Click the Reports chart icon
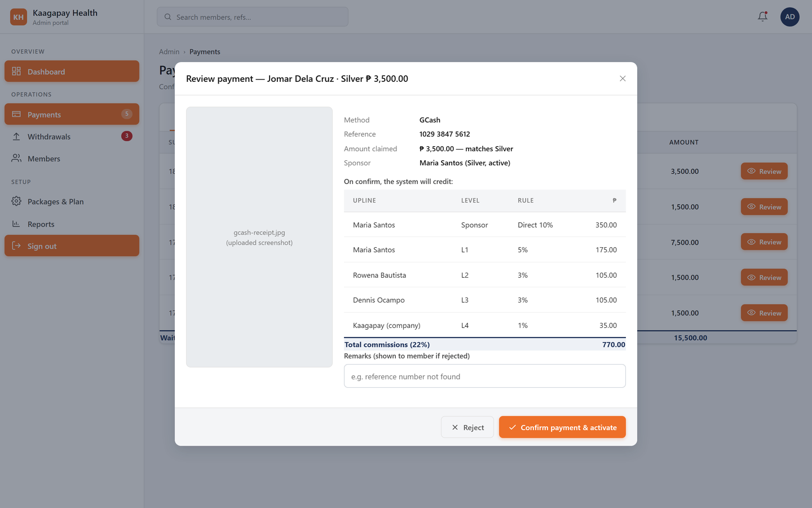812x508 pixels. [x=16, y=224]
